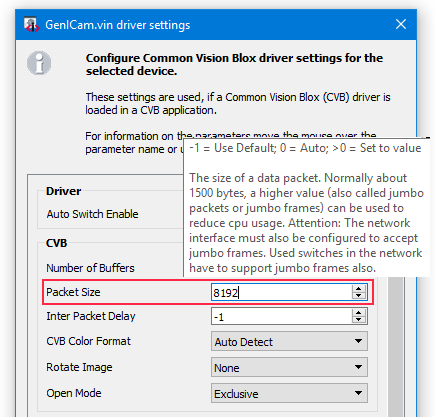Click the Driver group heading

(x=63, y=191)
